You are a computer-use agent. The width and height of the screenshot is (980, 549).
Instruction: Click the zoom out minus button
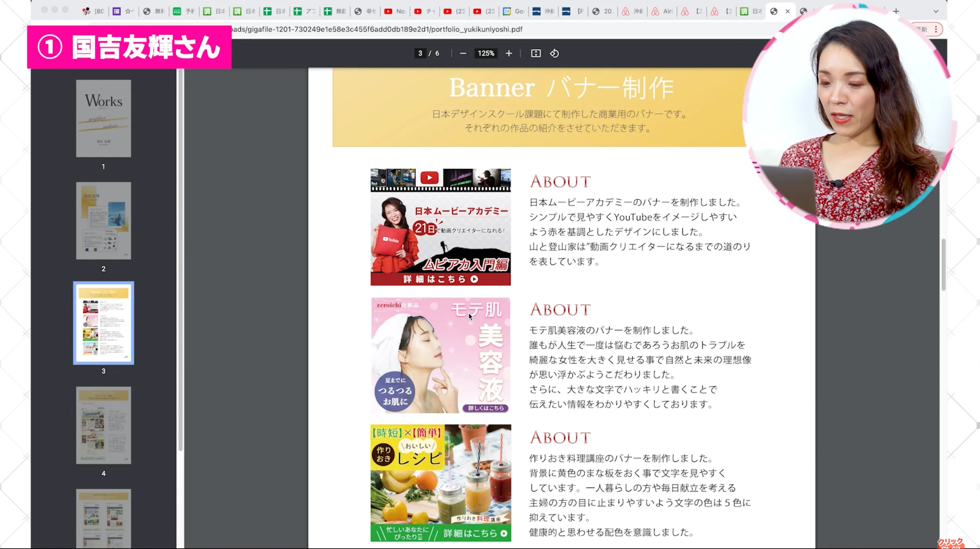463,53
